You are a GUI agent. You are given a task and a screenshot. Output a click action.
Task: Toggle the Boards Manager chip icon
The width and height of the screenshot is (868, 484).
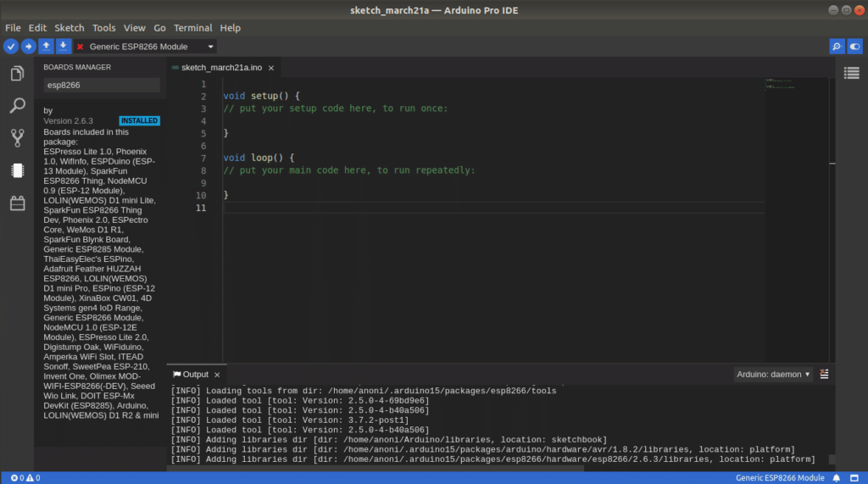click(x=17, y=170)
